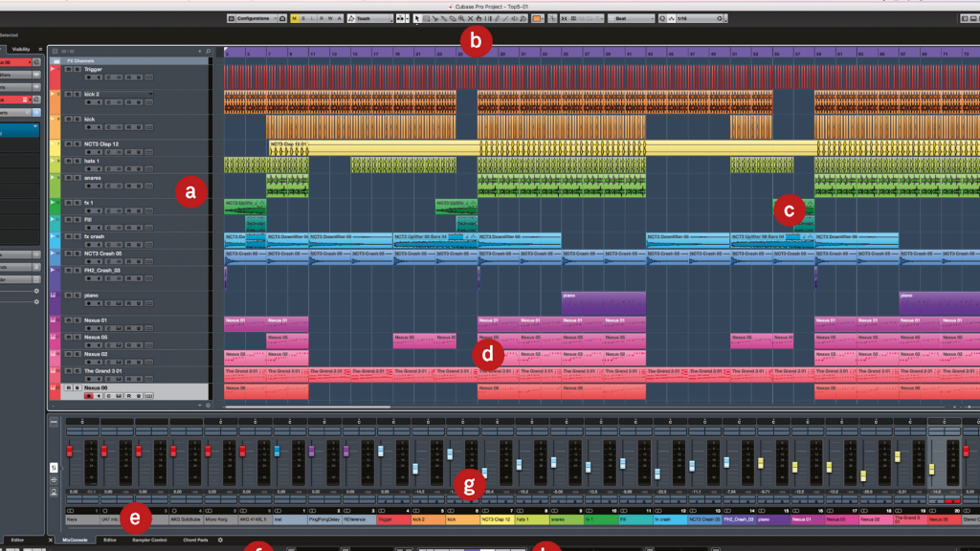The image size is (980, 551).
Task: Click the search tracks magnifier icon
Action: point(207,51)
